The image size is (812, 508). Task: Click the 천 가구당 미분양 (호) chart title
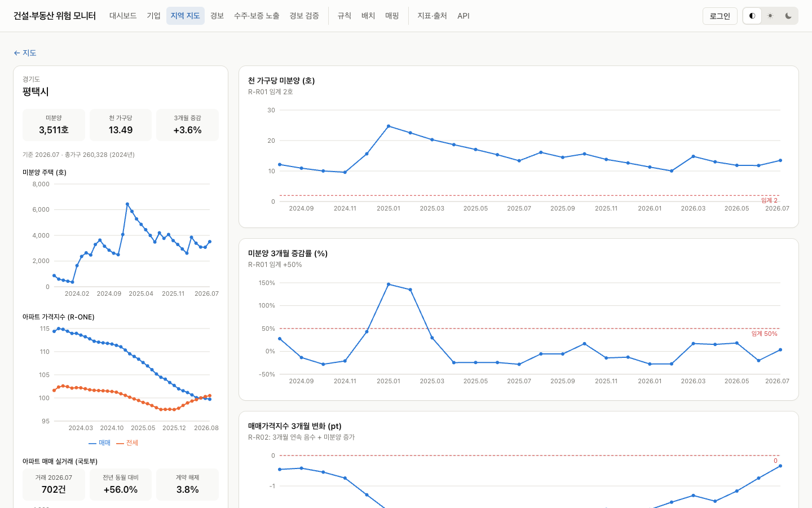281,81
